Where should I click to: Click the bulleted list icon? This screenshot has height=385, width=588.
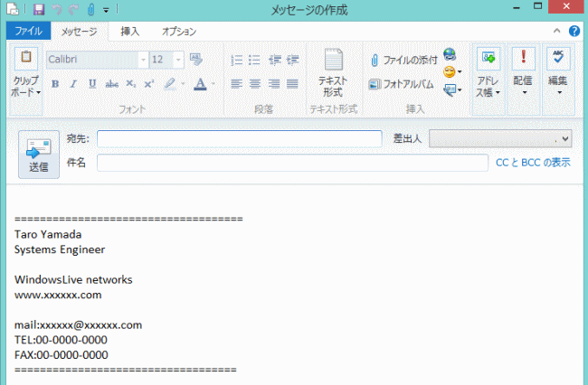(x=254, y=60)
